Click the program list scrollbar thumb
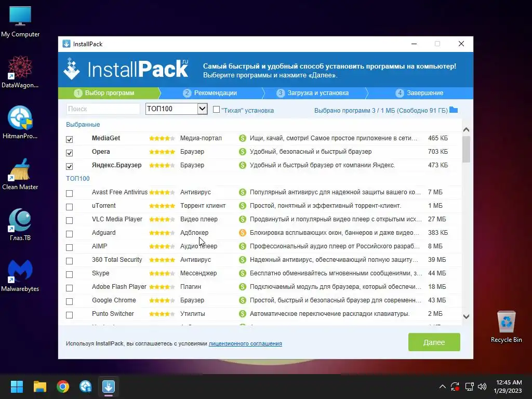This screenshot has width=532, height=399. click(466, 149)
